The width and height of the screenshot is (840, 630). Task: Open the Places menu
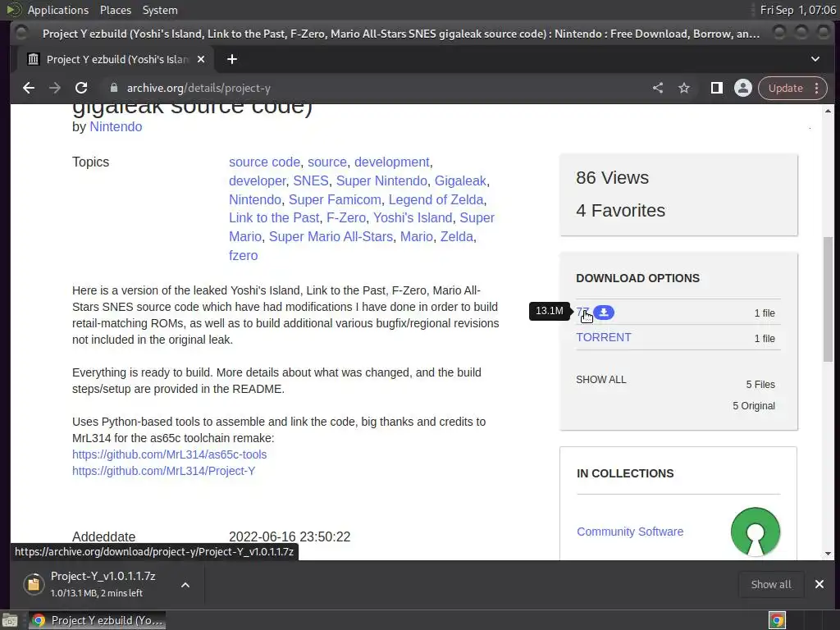click(x=115, y=10)
